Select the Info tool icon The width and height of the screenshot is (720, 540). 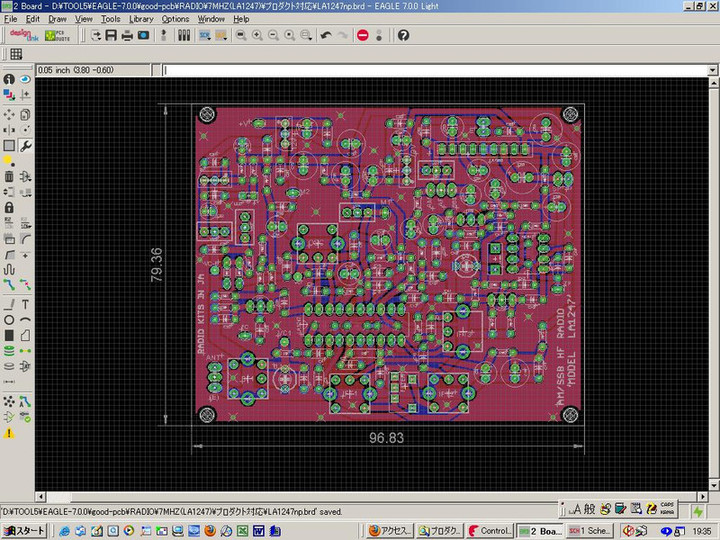[x=9, y=79]
